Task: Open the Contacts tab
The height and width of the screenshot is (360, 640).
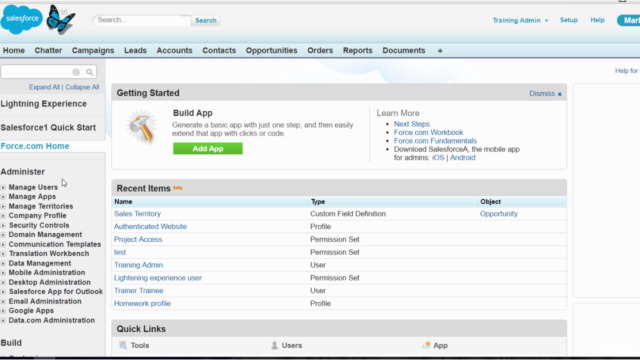Action: tap(219, 51)
